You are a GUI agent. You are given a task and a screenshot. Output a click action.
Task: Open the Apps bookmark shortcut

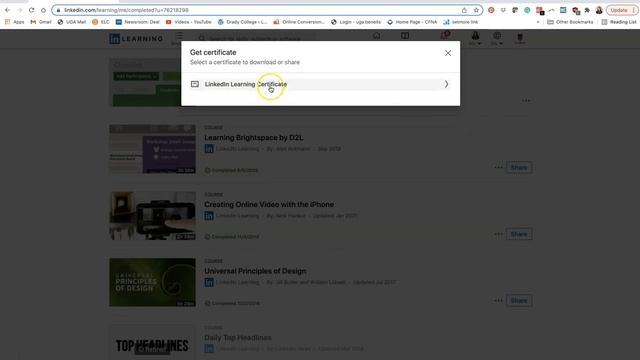click(x=15, y=22)
